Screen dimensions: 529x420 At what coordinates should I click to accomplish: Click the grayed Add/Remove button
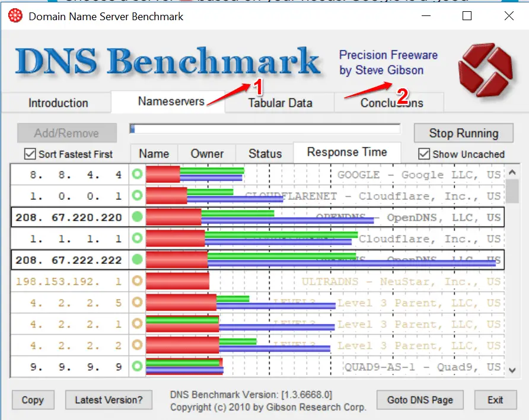pos(67,133)
